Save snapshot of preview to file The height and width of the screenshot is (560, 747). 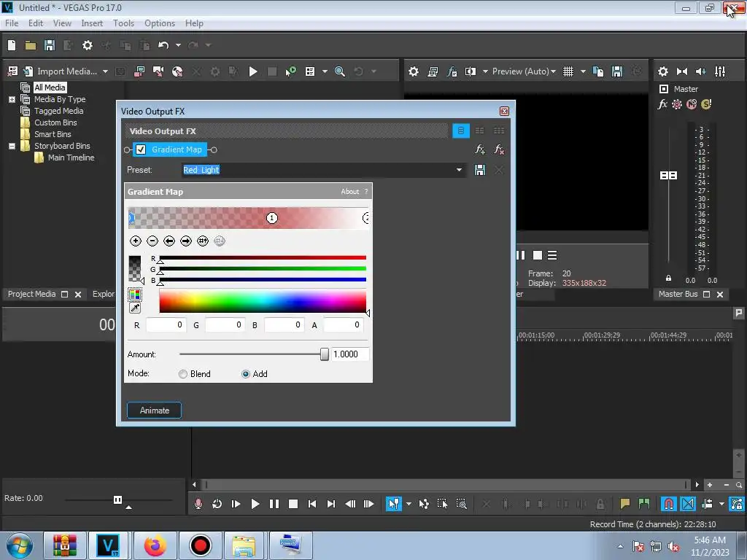pos(617,71)
